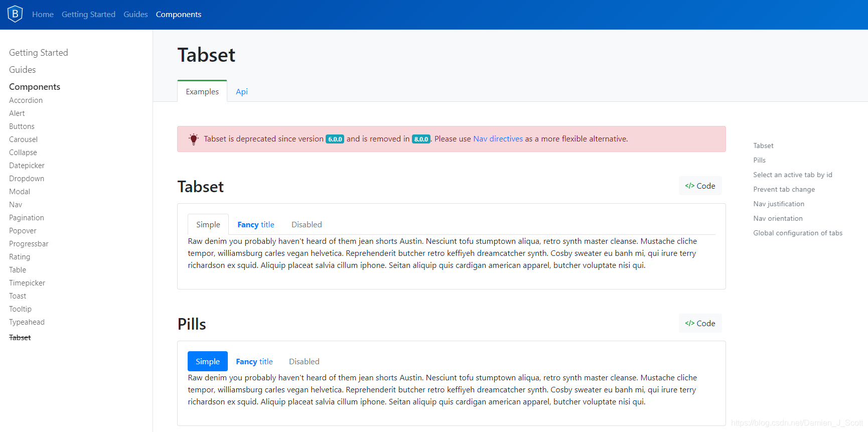Go to Table component page
The height and width of the screenshot is (432, 868).
click(18, 270)
